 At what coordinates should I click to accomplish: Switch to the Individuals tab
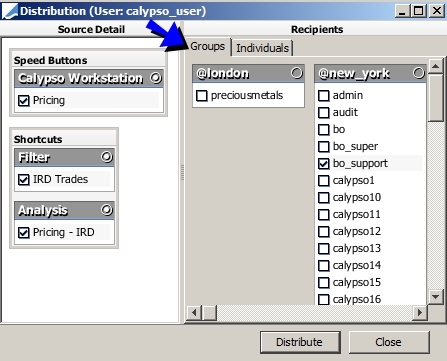click(262, 48)
